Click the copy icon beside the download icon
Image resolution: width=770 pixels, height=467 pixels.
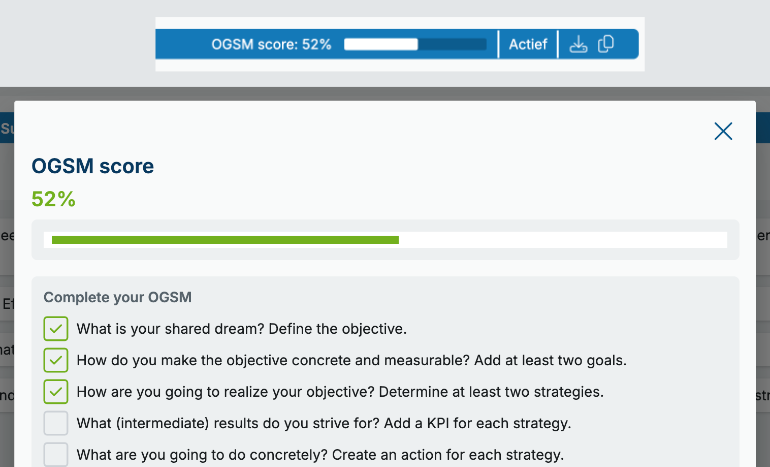pos(606,44)
